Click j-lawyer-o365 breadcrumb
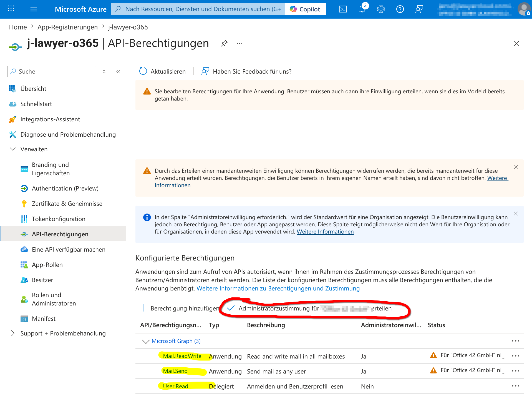This screenshot has width=532, height=401. (128, 27)
